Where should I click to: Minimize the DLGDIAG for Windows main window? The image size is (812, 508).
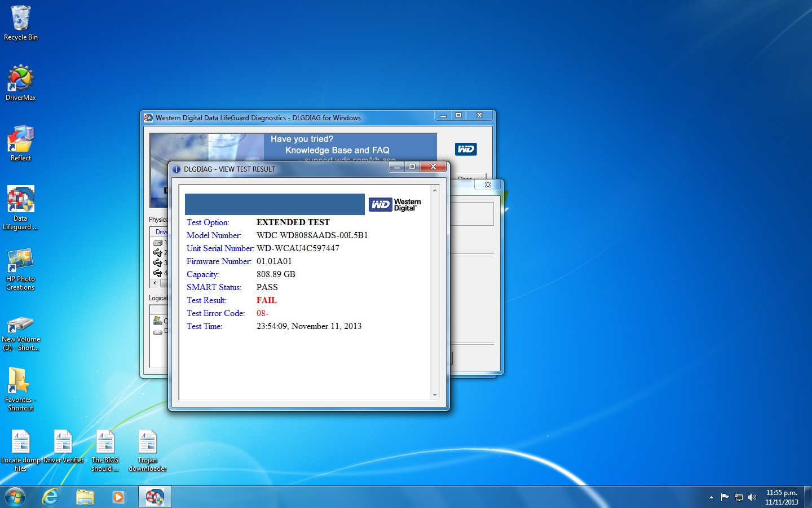click(443, 116)
